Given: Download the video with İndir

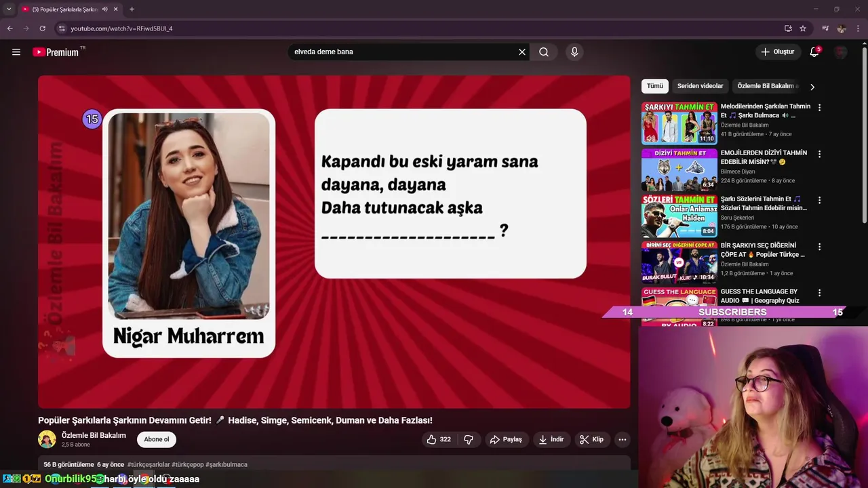Looking at the screenshot, I should 551,439.
